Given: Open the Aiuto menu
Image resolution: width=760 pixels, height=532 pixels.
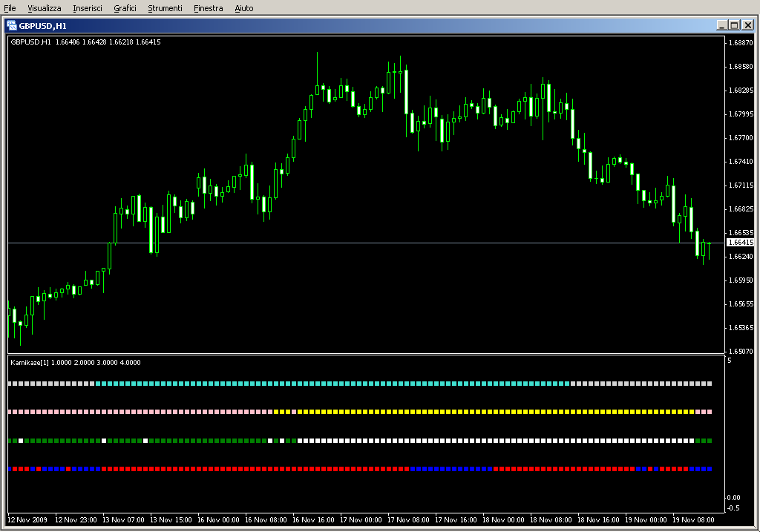Looking at the screenshot, I should [x=243, y=8].
